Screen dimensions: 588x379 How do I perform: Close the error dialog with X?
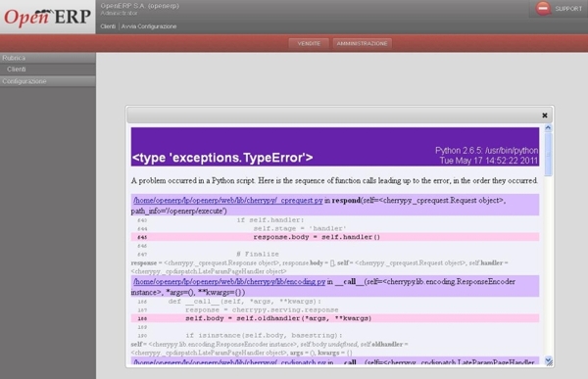(x=545, y=116)
